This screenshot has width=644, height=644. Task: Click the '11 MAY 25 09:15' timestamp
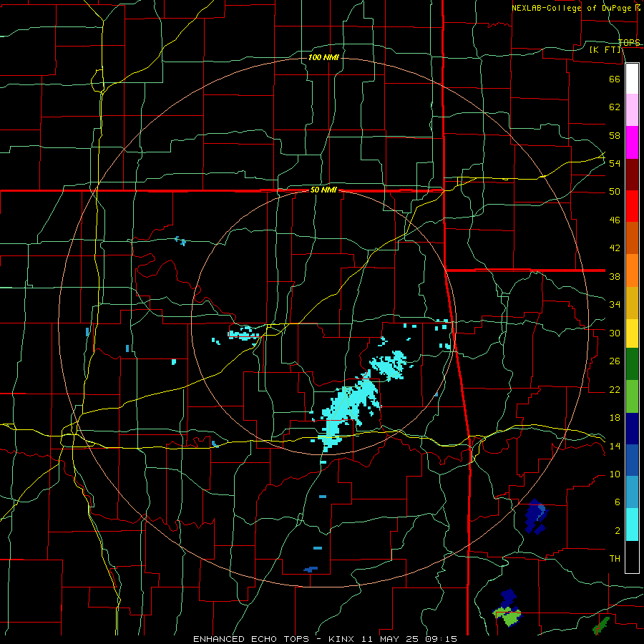pos(409,639)
